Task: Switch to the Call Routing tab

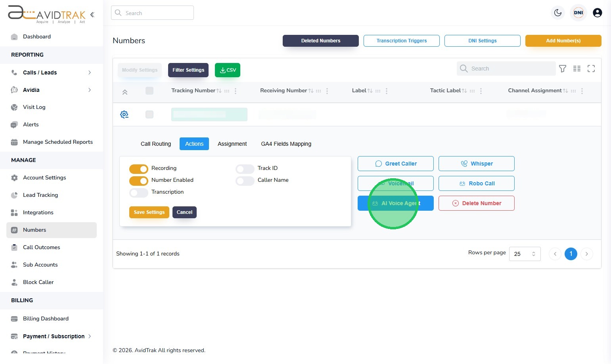Action: [x=156, y=144]
